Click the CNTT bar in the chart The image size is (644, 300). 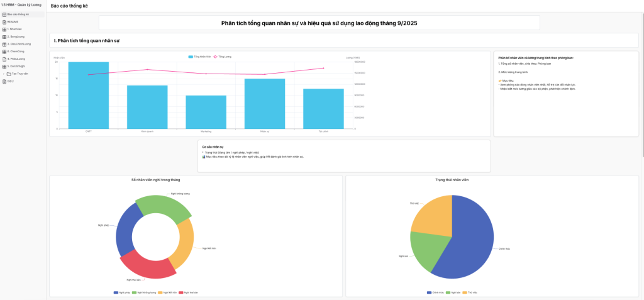[x=88, y=95]
